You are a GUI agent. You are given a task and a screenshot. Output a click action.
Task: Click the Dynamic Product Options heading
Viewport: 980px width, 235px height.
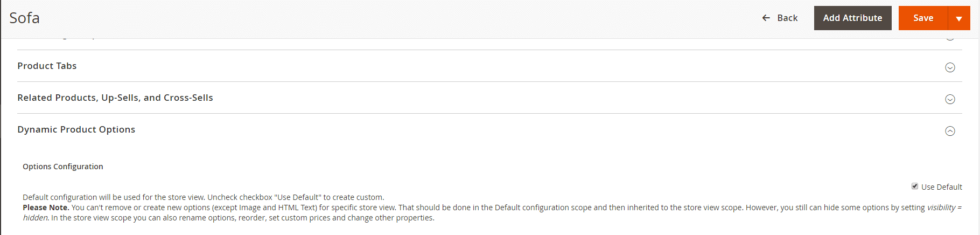76,129
